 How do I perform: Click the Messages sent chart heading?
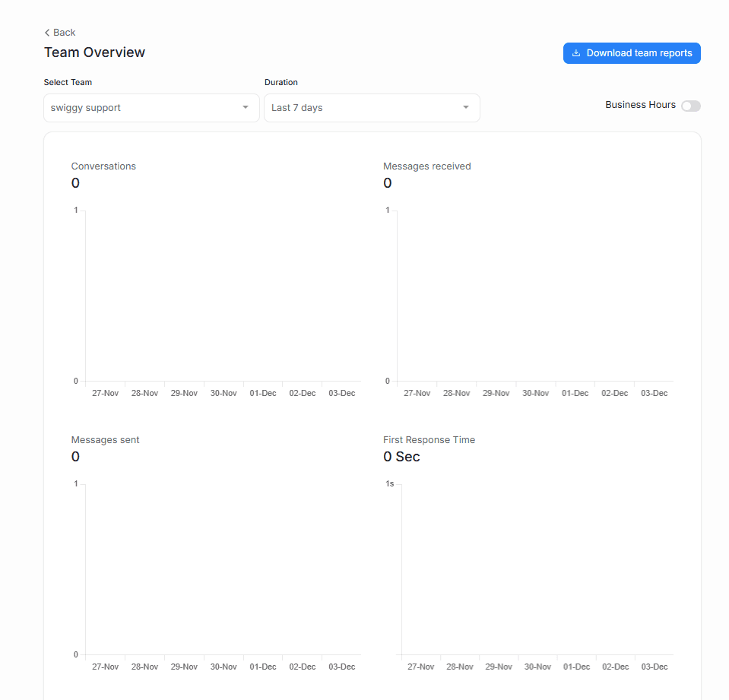point(105,439)
